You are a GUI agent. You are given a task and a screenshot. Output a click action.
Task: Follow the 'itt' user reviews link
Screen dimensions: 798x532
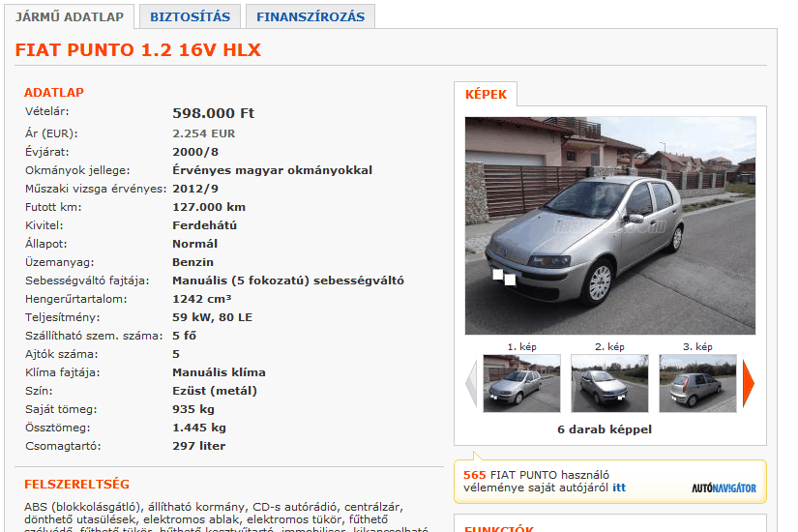coord(619,488)
